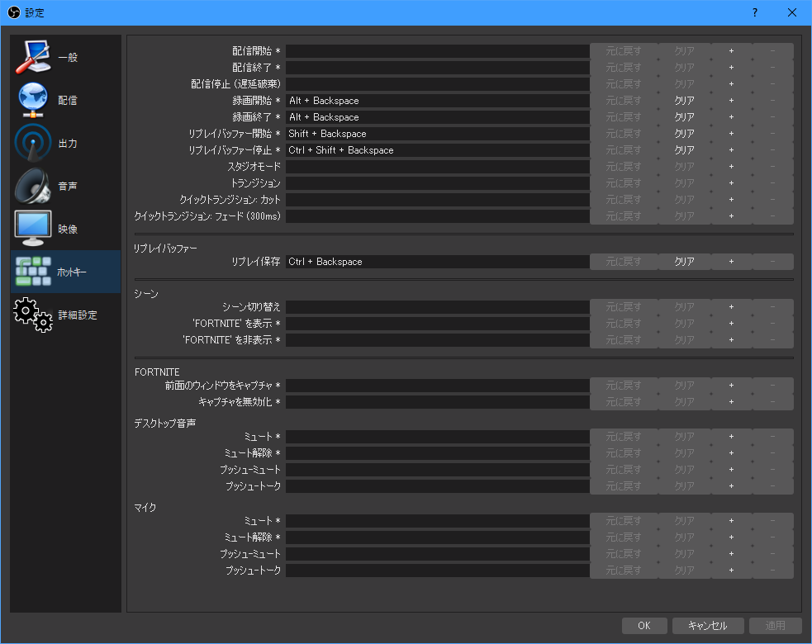
Task: Click the 適用 (Apply) button
Action: pos(775,625)
